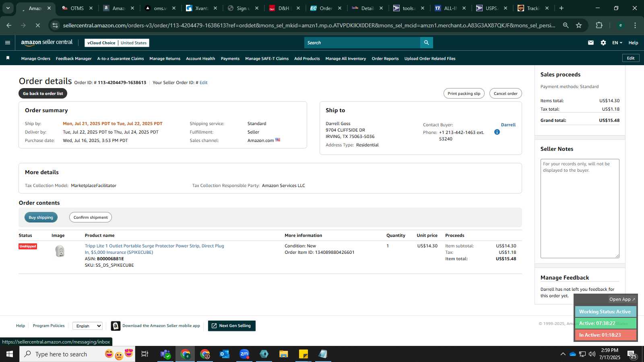Go back in browser history

(x=9, y=25)
